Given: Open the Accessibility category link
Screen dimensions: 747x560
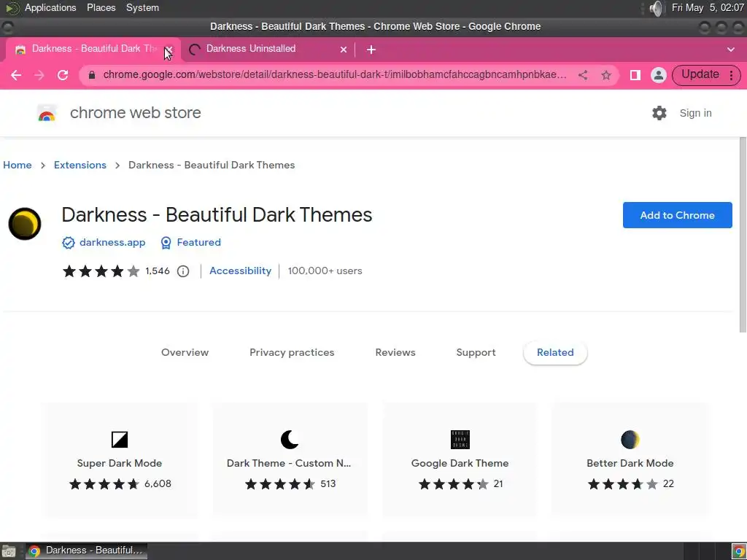Looking at the screenshot, I should point(240,271).
